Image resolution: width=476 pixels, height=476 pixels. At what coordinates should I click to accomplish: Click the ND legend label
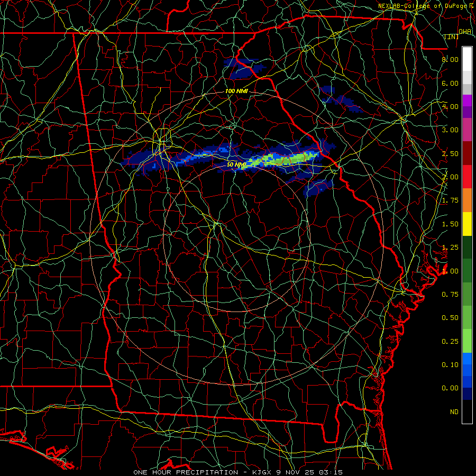[x=454, y=412]
